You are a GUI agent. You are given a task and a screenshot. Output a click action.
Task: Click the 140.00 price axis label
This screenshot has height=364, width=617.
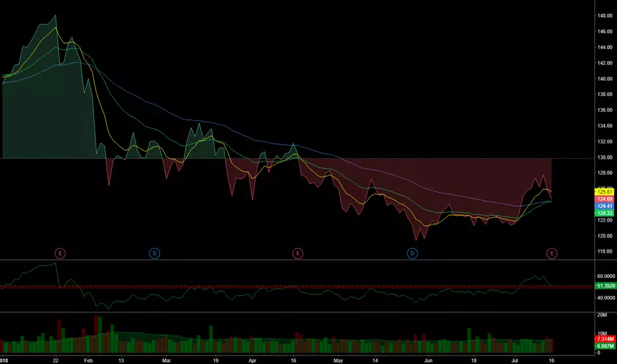coord(605,79)
